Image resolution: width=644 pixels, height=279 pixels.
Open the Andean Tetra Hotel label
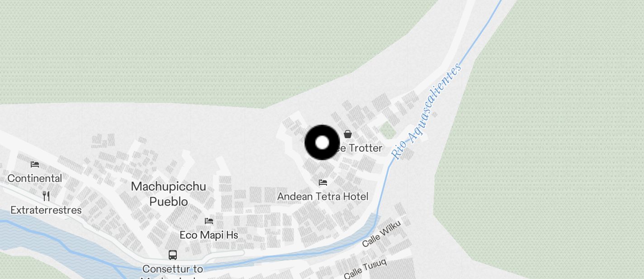point(323,197)
